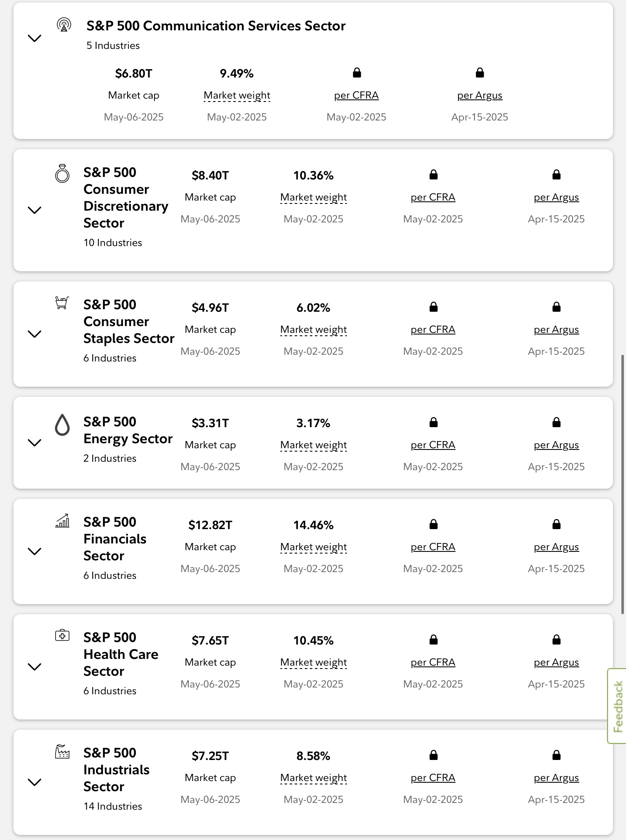
Task: Open the per CFRA link for Consumer Staples
Action: 433,329
